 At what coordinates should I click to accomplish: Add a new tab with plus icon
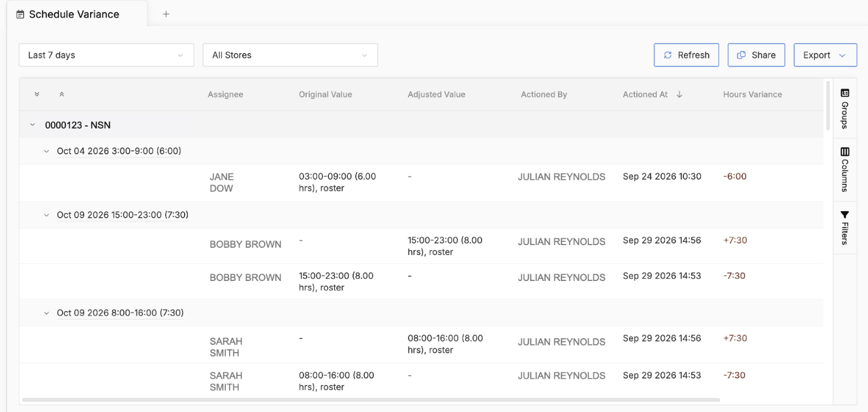click(x=166, y=14)
